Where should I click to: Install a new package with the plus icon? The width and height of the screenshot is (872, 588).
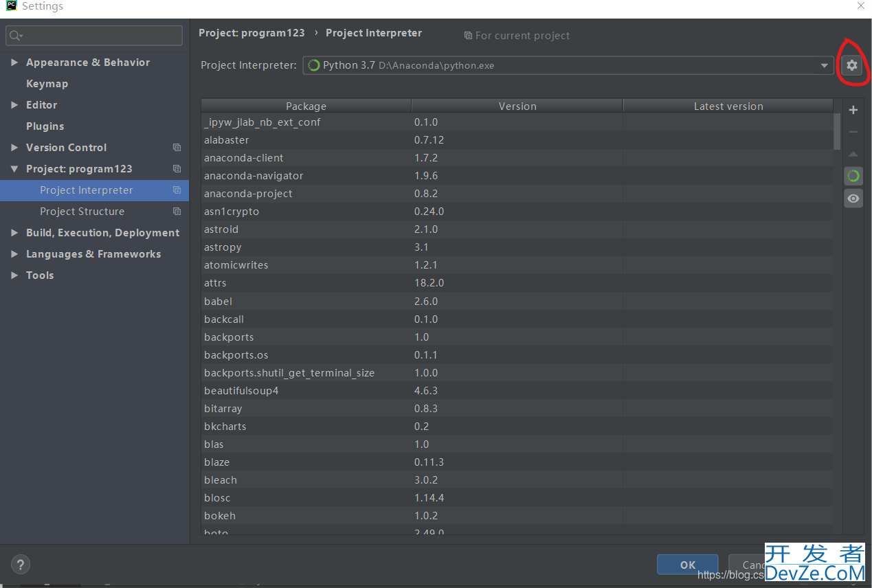tap(853, 110)
